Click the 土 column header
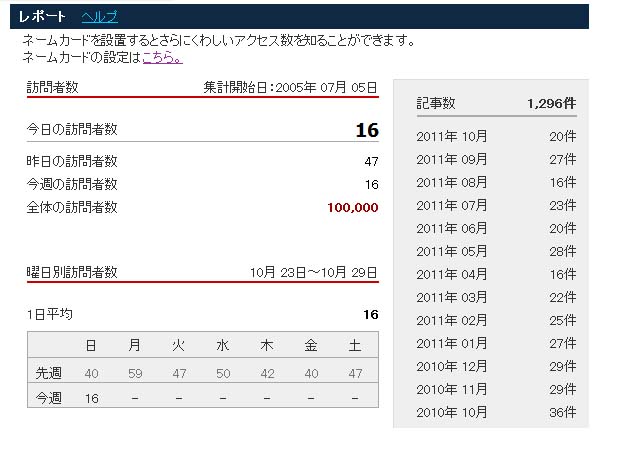The image size is (638, 472). pyautogui.click(x=355, y=345)
